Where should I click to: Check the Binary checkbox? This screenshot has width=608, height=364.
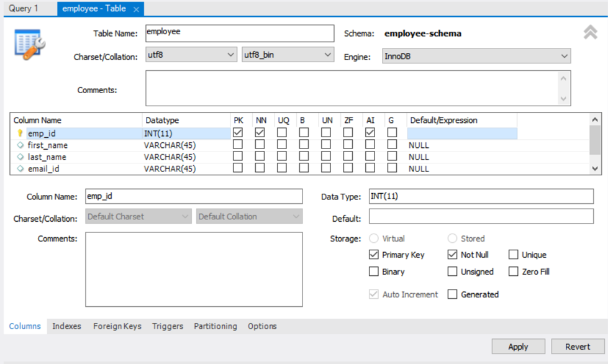click(374, 271)
